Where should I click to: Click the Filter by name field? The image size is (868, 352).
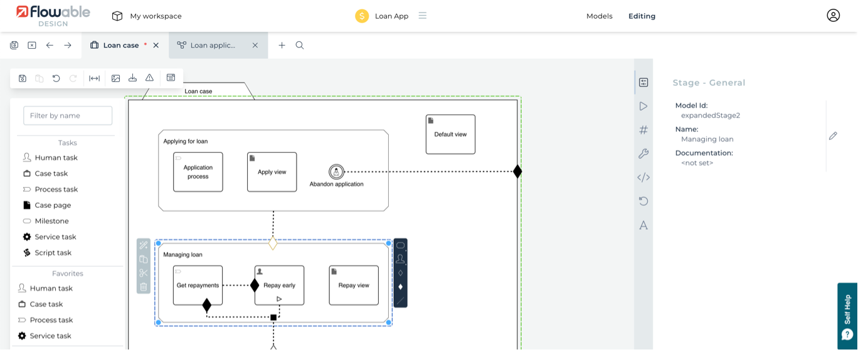coord(68,115)
